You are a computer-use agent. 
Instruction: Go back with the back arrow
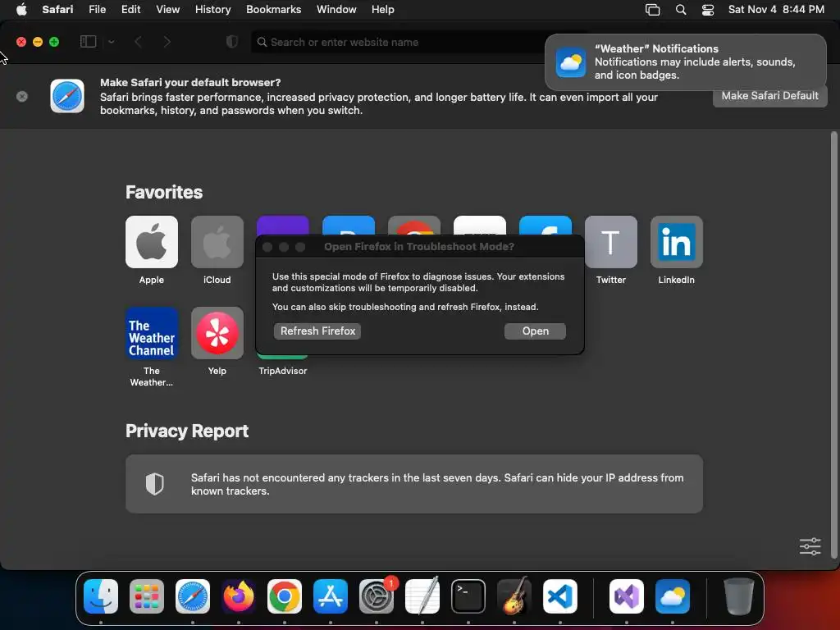click(138, 42)
